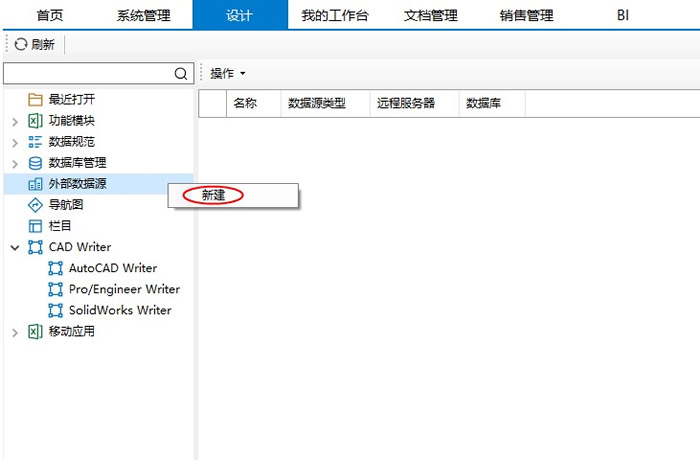700x460 pixels.
Task: Choose 新建 from the context menu
Action: point(214,195)
